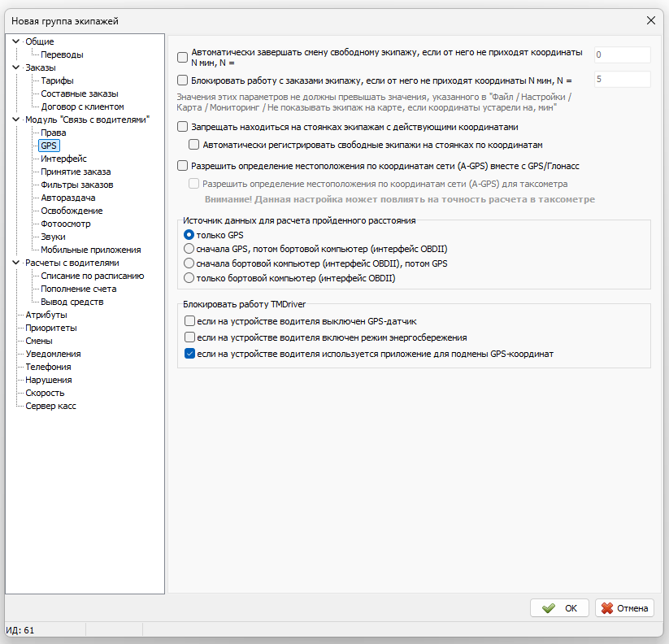Enable A-GPS вместе с GPS/Глонасс checkbox
This screenshot has width=669, height=644.
(182, 166)
